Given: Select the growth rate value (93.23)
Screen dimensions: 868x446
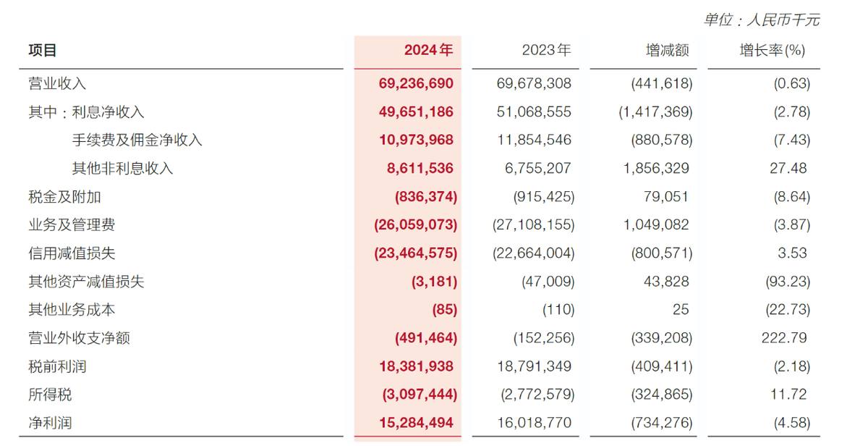Looking at the screenshot, I should click(787, 282).
